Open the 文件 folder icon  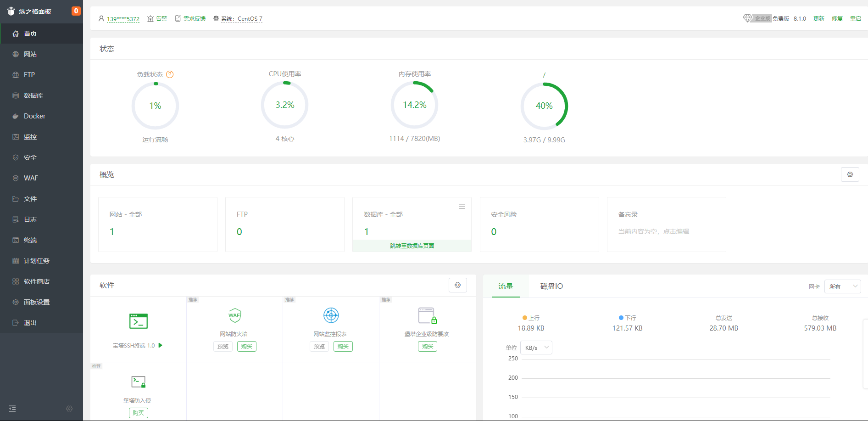tap(16, 199)
